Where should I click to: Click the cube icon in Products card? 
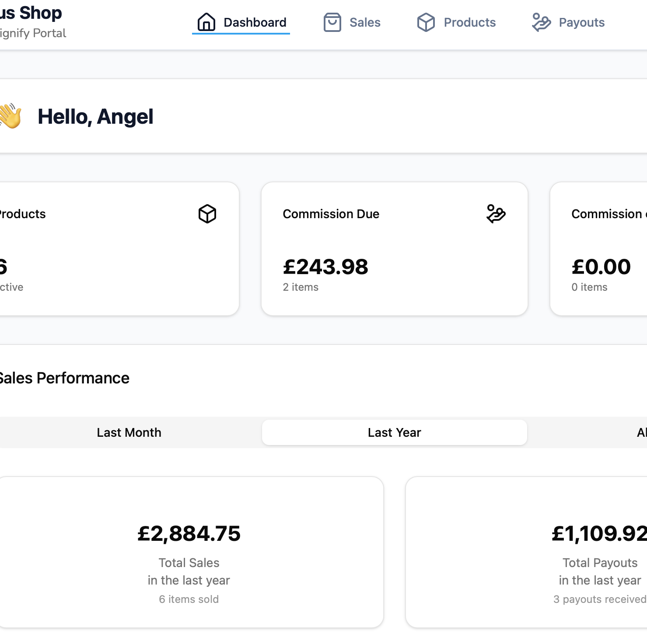coord(207,214)
